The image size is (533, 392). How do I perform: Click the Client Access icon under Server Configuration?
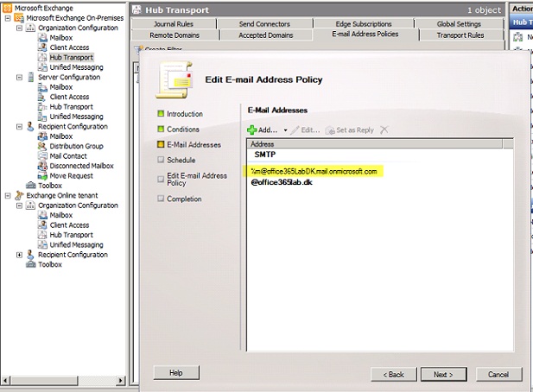click(x=42, y=97)
